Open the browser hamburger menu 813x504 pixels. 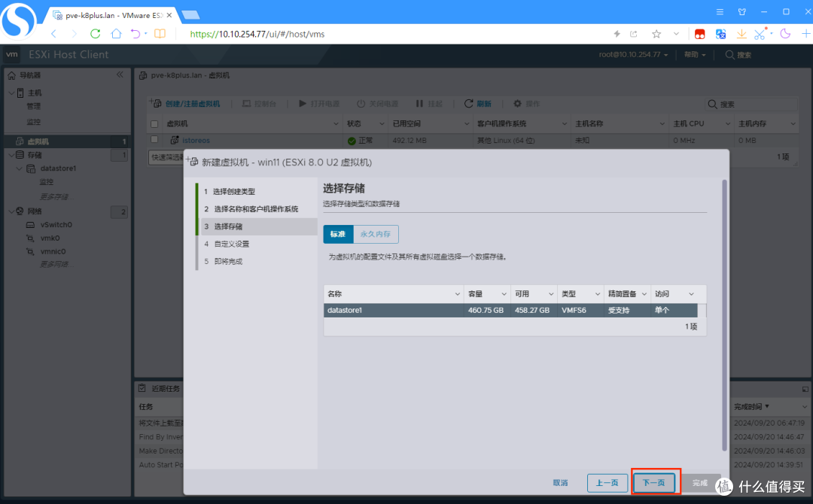coord(720,11)
